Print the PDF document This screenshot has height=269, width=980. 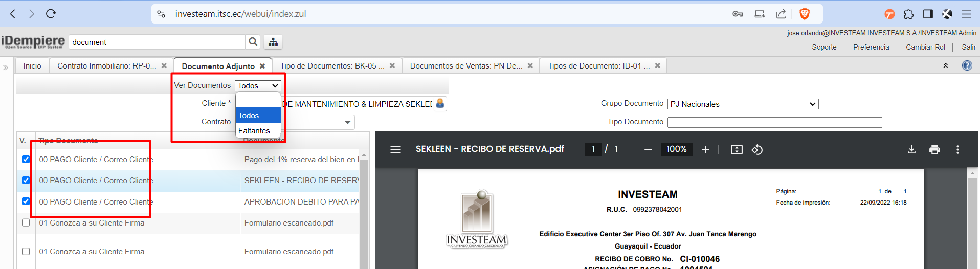click(934, 149)
